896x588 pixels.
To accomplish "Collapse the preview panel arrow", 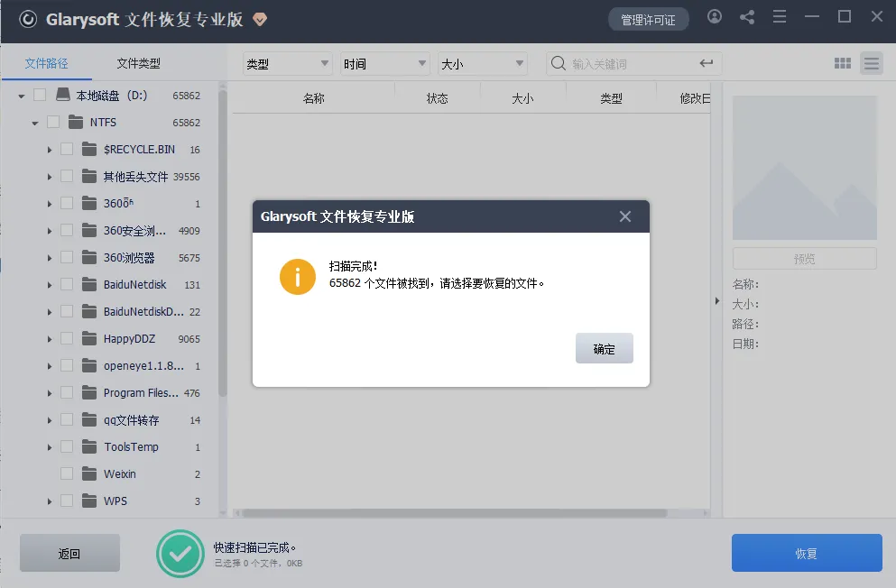I will tap(717, 301).
